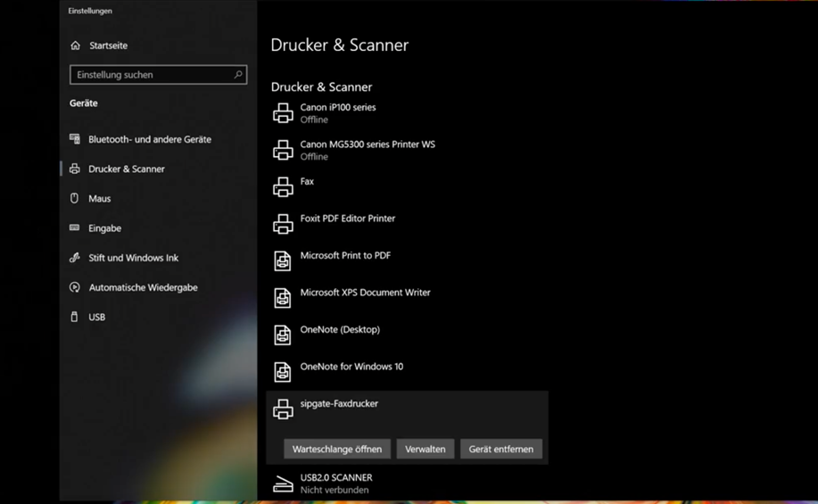Click the OneNote (Desktop) printer icon
The width and height of the screenshot is (818, 504).
click(x=283, y=335)
